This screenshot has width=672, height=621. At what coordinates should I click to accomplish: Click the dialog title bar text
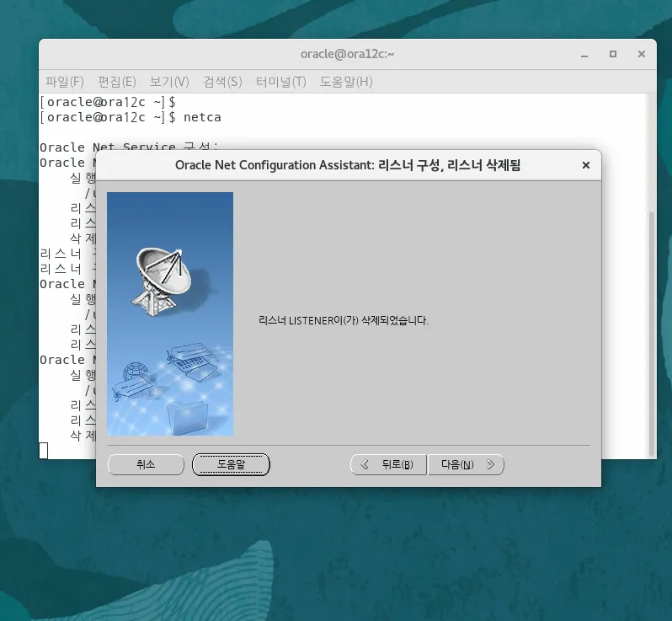pos(348,165)
